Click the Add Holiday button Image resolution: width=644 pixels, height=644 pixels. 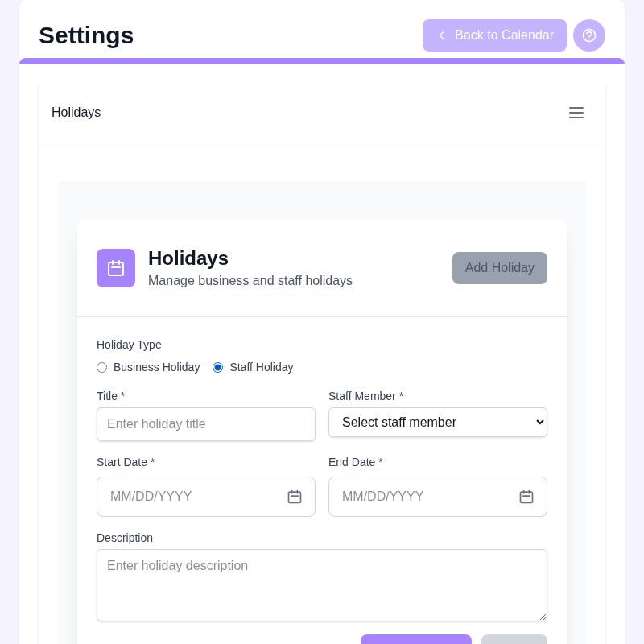(x=499, y=268)
